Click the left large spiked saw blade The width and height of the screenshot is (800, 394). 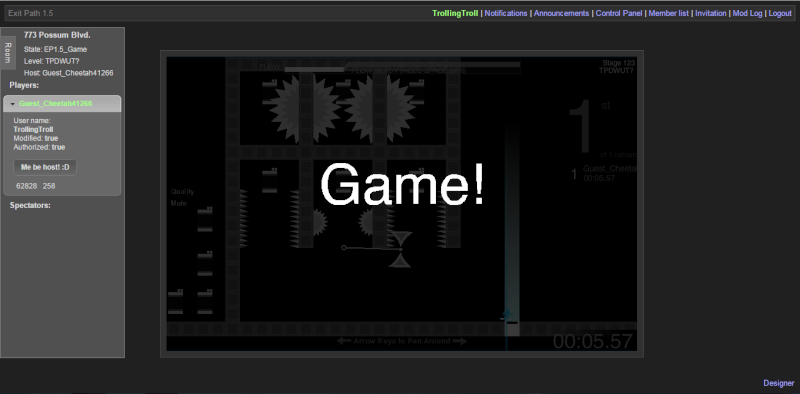tap(305, 108)
